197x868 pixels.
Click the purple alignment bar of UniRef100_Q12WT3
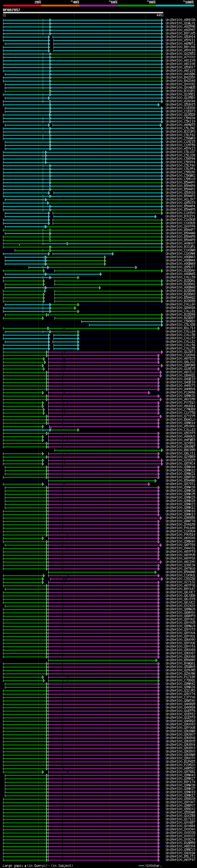105,352
